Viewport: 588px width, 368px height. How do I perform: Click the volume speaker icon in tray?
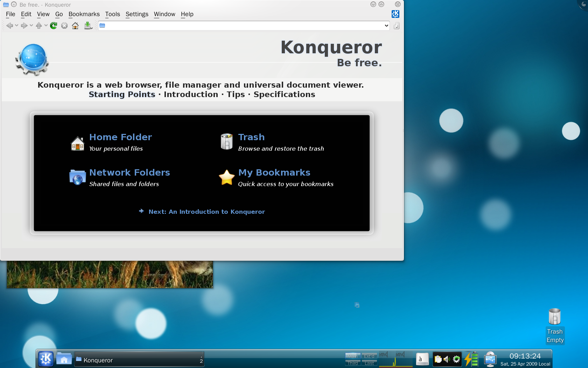pyautogui.click(x=447, y=359)
